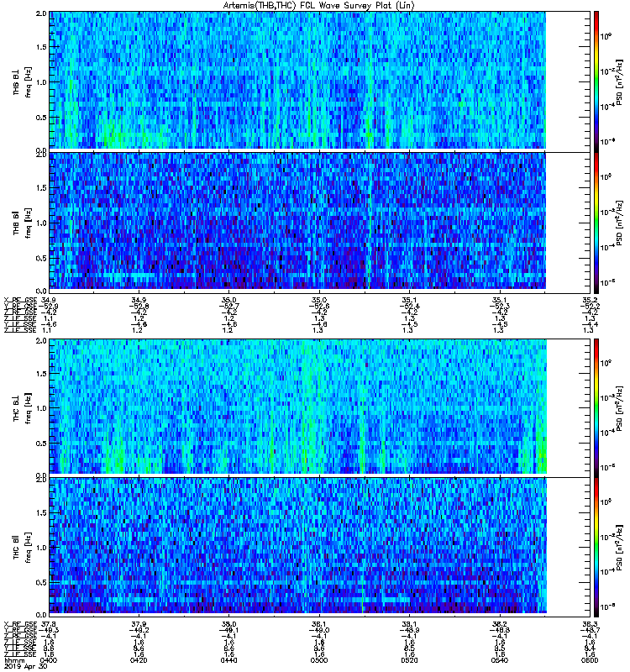The image size is (630, 672).
Task: Click the '0600' time tick label
Action: (x=590, y=660)
